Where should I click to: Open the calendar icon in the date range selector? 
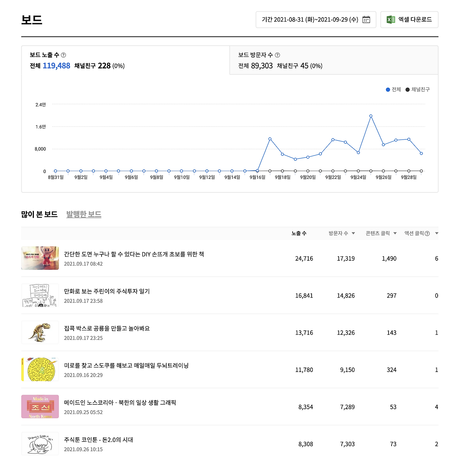pyautogui.click(x=366, y=19)
